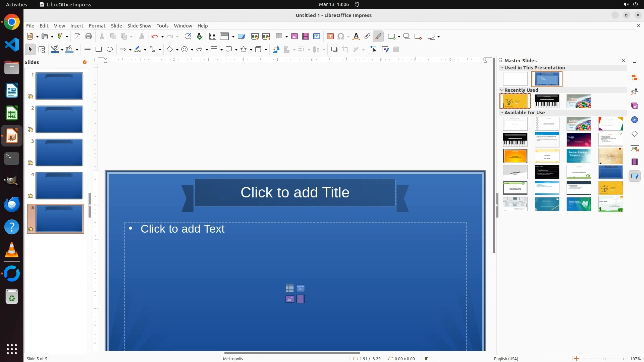Toggle the Shadow button in toolbar
This screenshot has width=644, height=362.
coord(334,50)
